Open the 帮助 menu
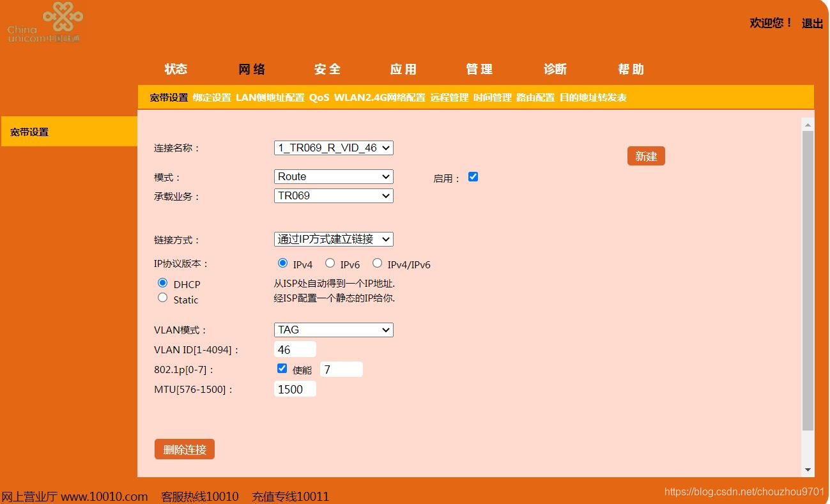 tap(631, 69)
